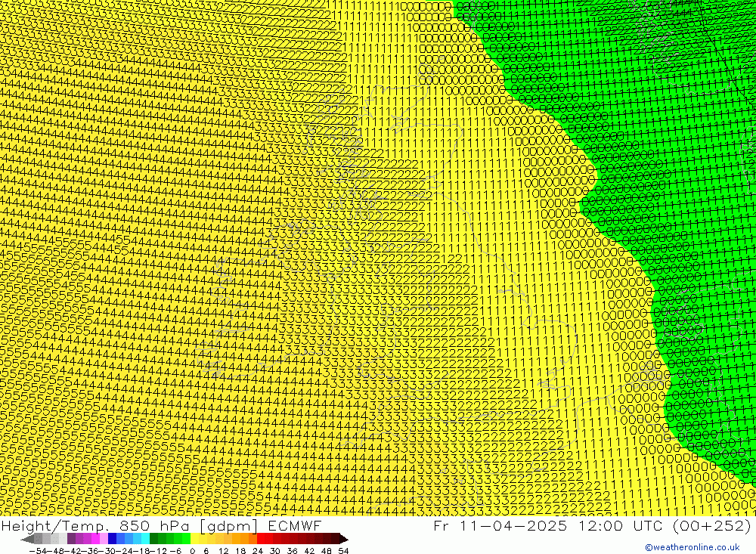
Task: Click the legend scale label '12'
Action: [224, 551]
